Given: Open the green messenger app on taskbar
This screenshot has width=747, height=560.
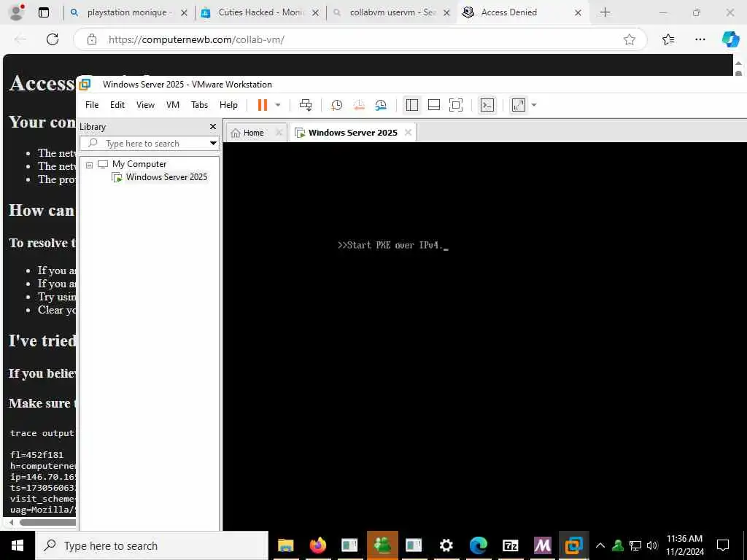Looking at the screenshot, I should pyautogui.click(x=382, y=545).
